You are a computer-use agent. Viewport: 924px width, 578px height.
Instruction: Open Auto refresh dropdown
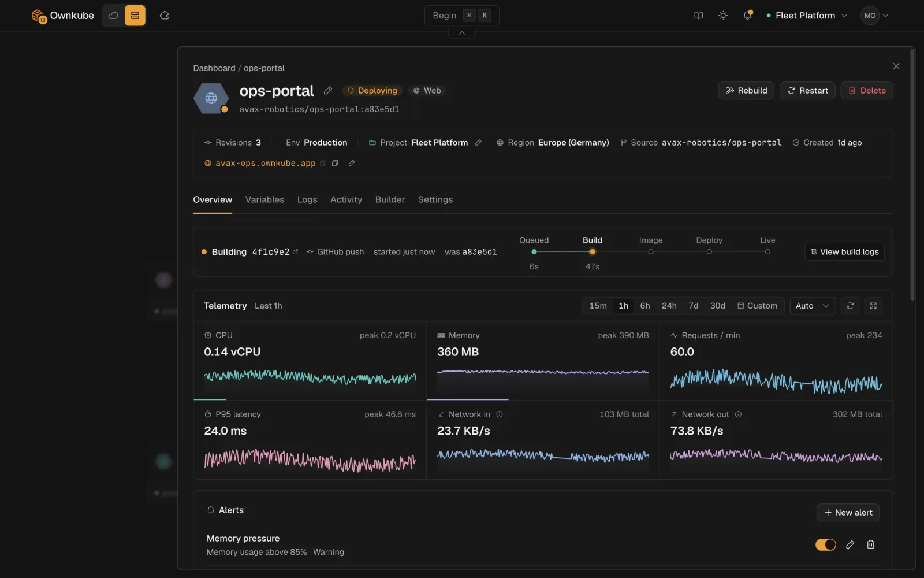pos(813,306)
